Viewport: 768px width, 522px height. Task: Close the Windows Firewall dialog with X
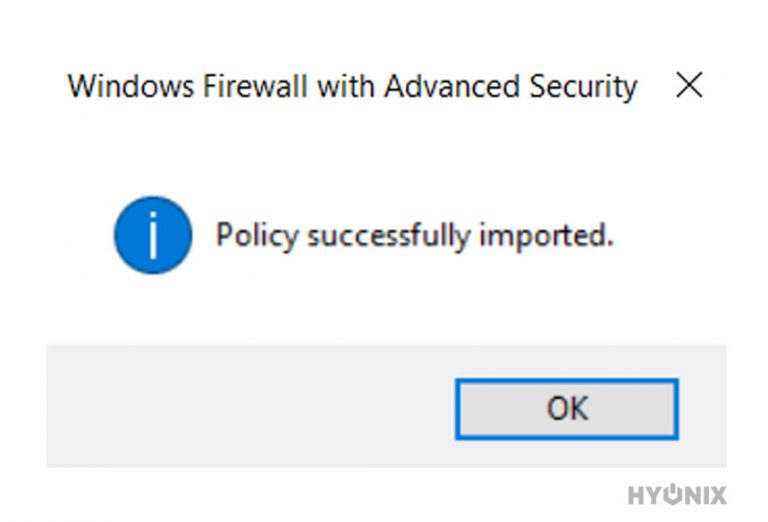point(689,86)
